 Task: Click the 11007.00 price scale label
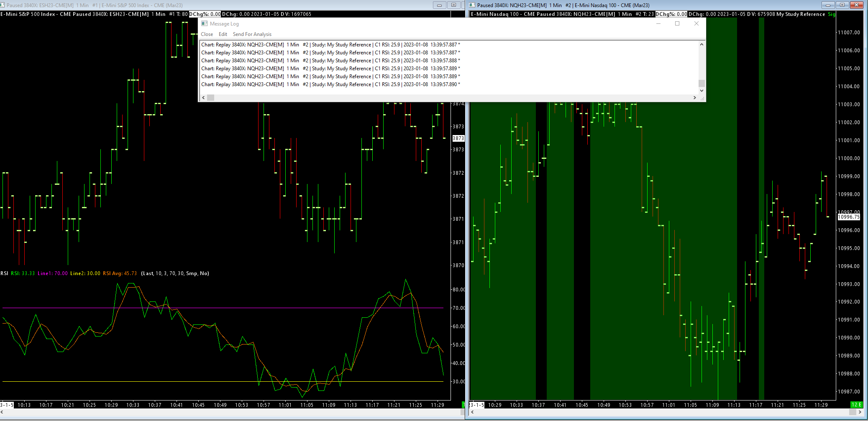pyautogui.click(x=849, y=33)
